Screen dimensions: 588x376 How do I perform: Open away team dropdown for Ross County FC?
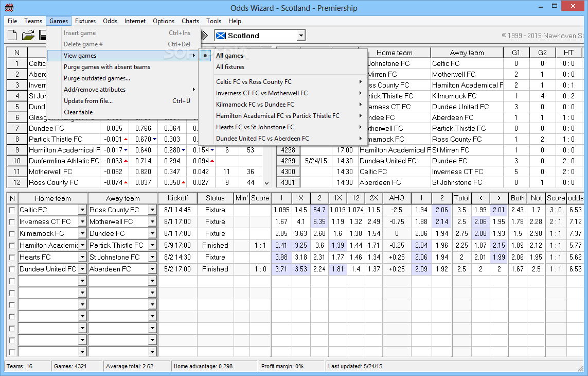point(152,210)
